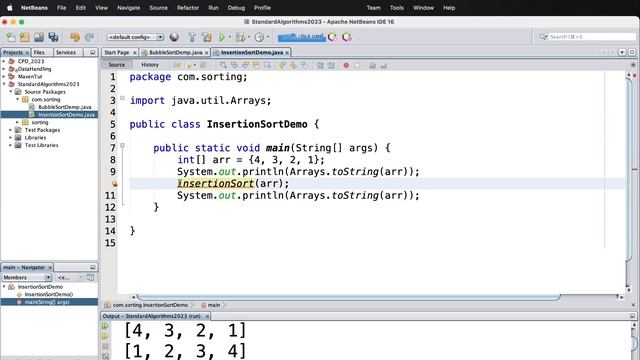Open the Tools menu

pos(397,8)
